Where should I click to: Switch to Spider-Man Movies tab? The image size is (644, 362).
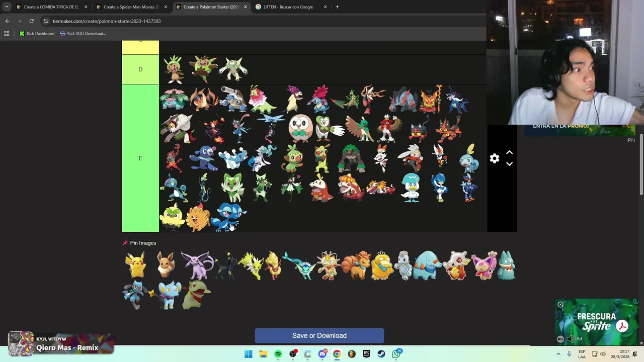[x=131, y=7]
